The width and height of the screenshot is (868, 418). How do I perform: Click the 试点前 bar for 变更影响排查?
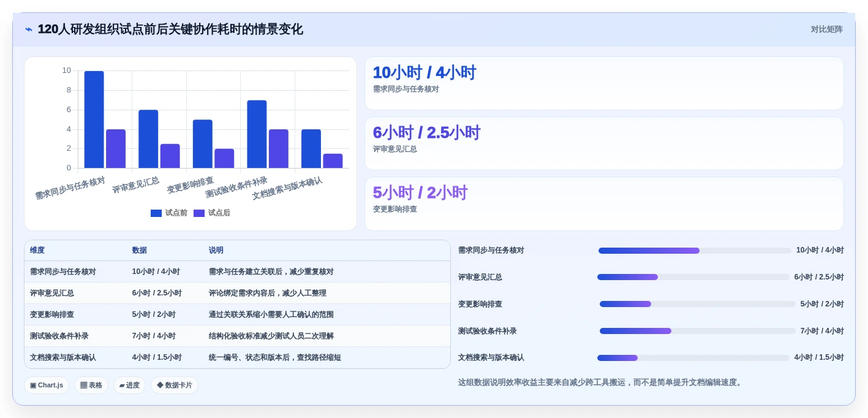tap(203, 144)
